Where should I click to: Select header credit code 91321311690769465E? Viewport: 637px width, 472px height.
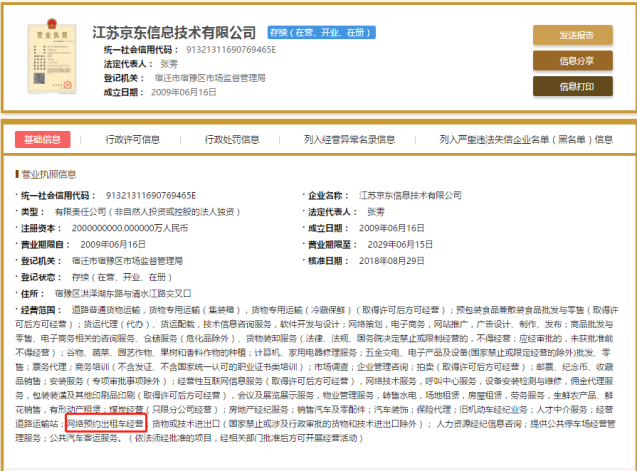coord(231,50)
